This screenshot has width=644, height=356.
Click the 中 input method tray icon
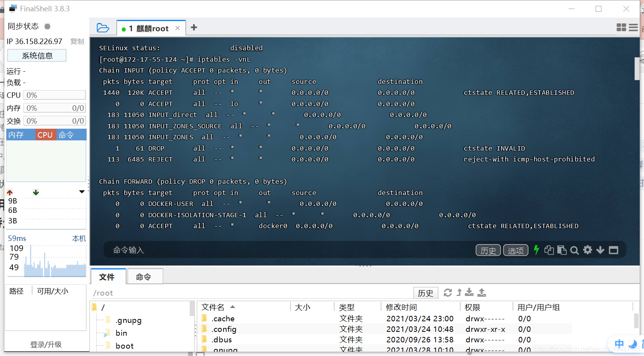pos(619,344)
